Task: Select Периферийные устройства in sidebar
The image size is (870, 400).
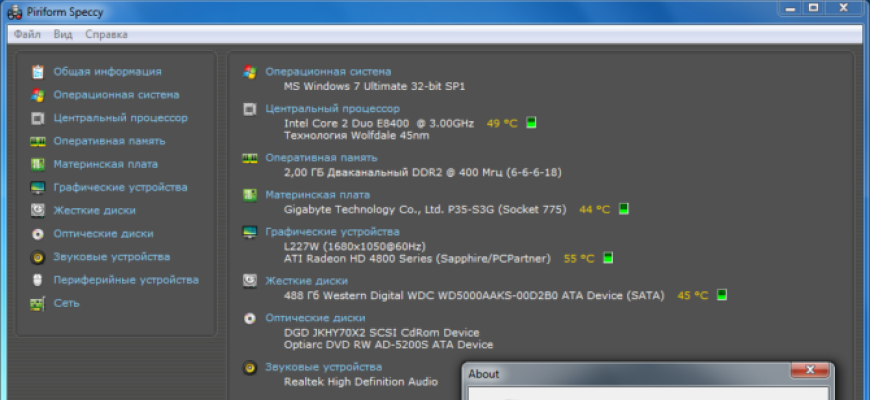Action: 126,280
